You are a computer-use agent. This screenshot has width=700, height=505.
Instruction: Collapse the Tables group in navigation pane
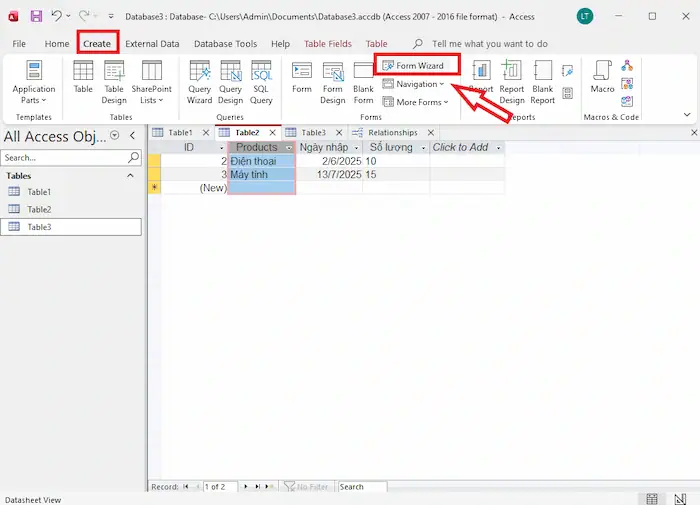coord(130,175)
